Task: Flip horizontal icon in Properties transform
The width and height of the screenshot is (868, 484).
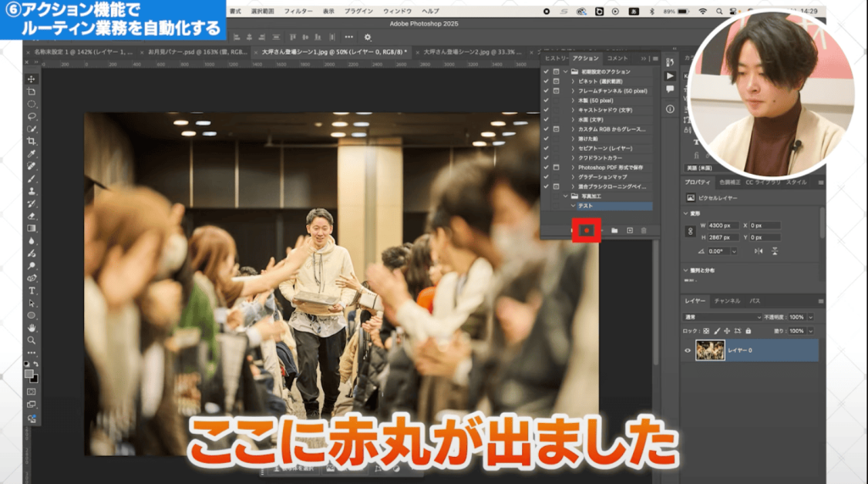Action: click(759, 251)
